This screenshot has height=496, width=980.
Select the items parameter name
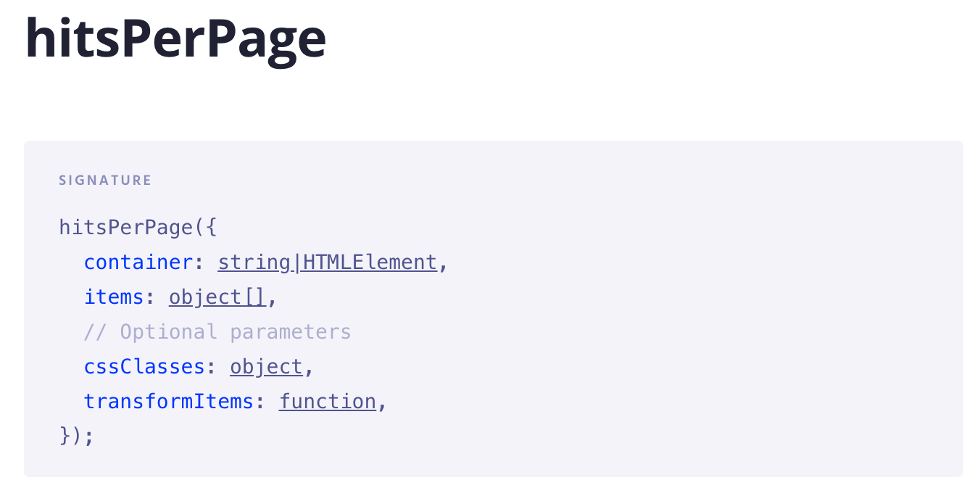(x=114, y=297)
